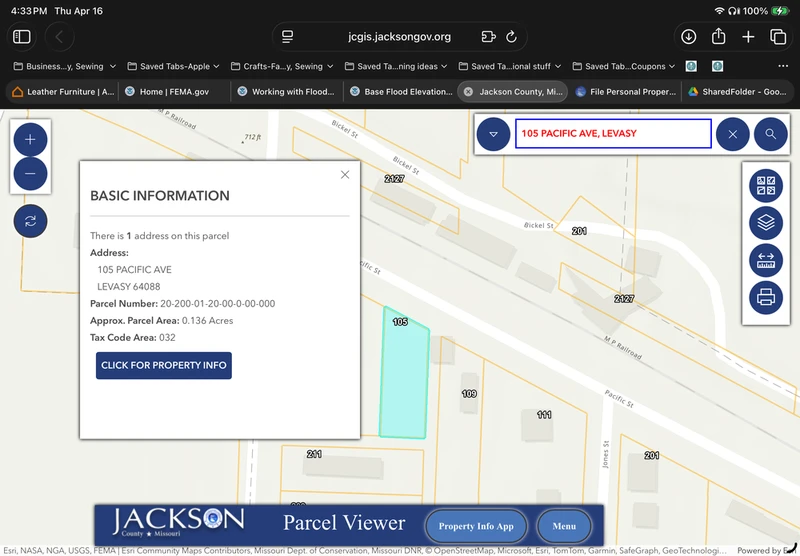Image resolution: width=800 pixels, height=556 pixels.
Task: Click the Tax Code Area 032 text
Action: click(x=133, y=338)
